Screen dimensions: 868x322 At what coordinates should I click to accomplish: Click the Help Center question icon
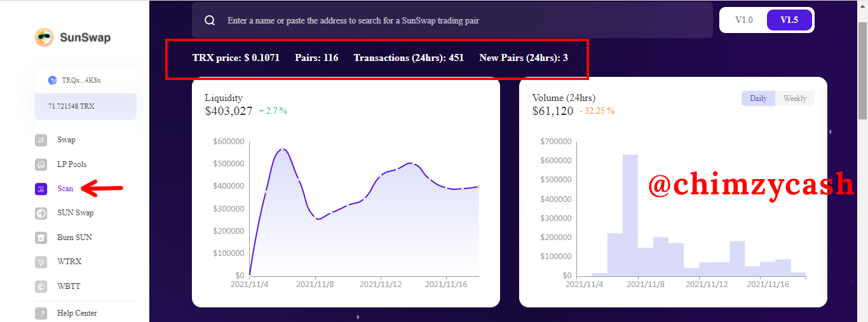41,313
